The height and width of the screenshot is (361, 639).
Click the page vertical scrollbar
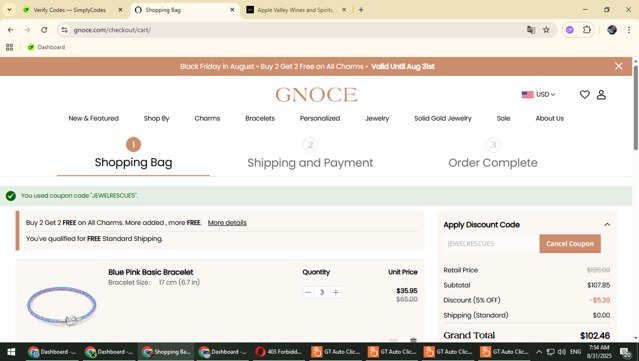(x=635, y=108)
